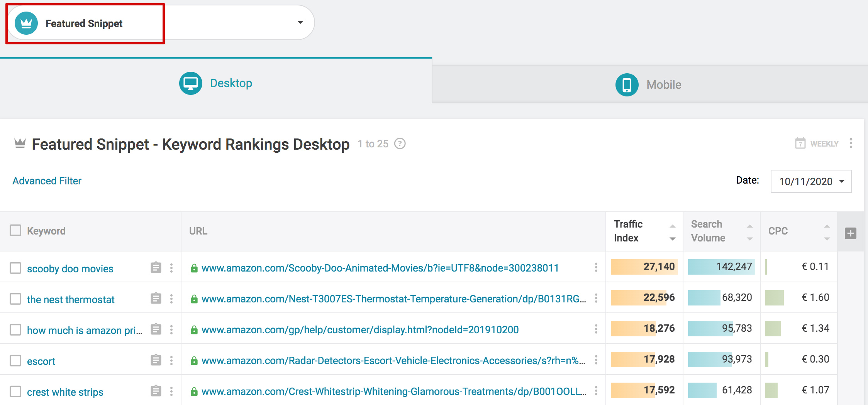Open the gp/help/customer/display.html URL
868x405 pixels.
360,330
